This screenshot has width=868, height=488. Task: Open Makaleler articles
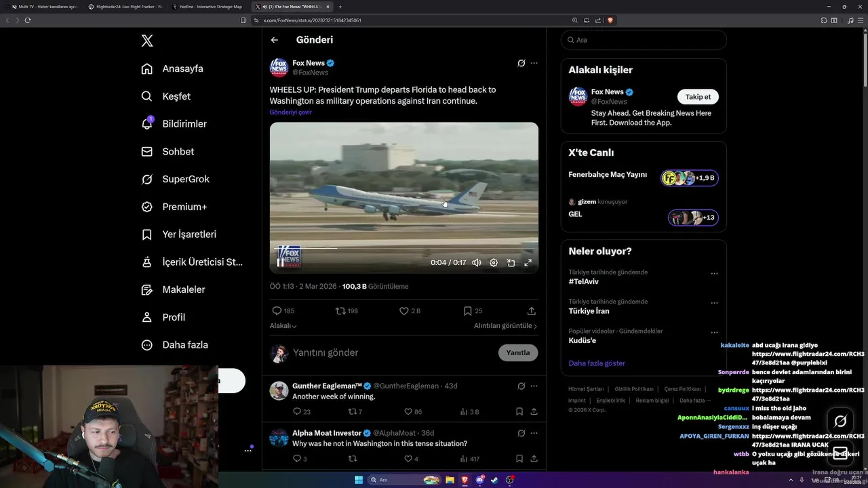[x=173, y=289]
